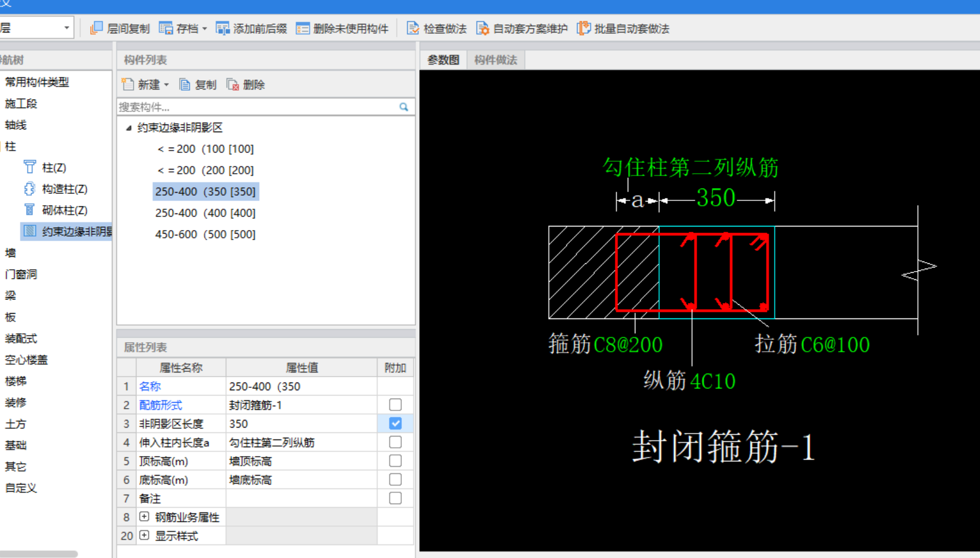
Task: Uncheck 附加 checkbox for 非阴影区长度
Action: pyautogui.click(x=395, y=423)
